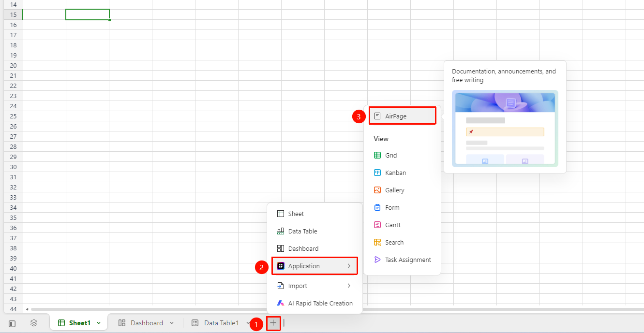Select AirPage from the Application submenu
The image size is (644, 333).
click(x=403, y=116)
